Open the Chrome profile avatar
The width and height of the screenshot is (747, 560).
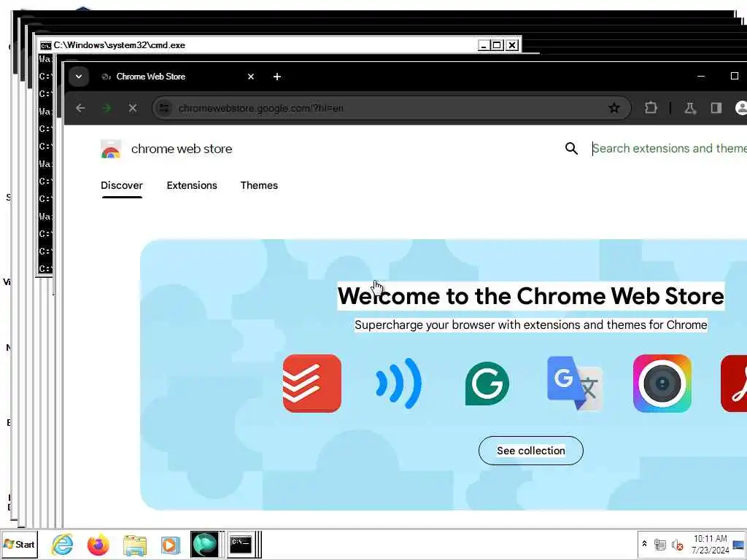pyautogui.click(x=741, y=108)
